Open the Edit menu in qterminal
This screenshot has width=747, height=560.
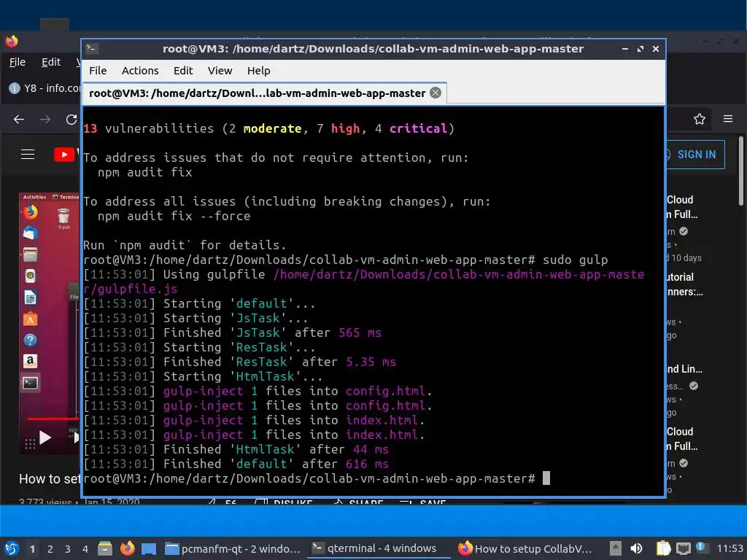point(183,71)
